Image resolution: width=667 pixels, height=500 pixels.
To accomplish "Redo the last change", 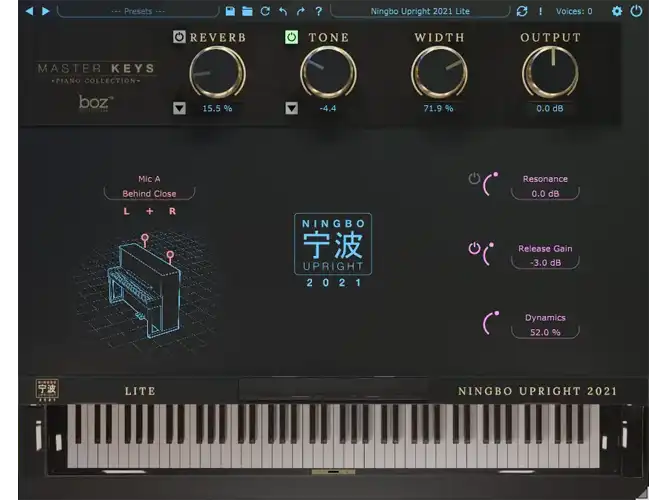I will (x=301, y=11).
